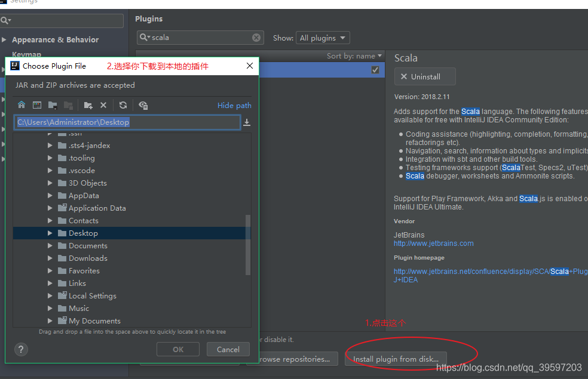The image size is (588, 379).
Task: Open the Sort by name dropdown
Action: coord(354,56)
